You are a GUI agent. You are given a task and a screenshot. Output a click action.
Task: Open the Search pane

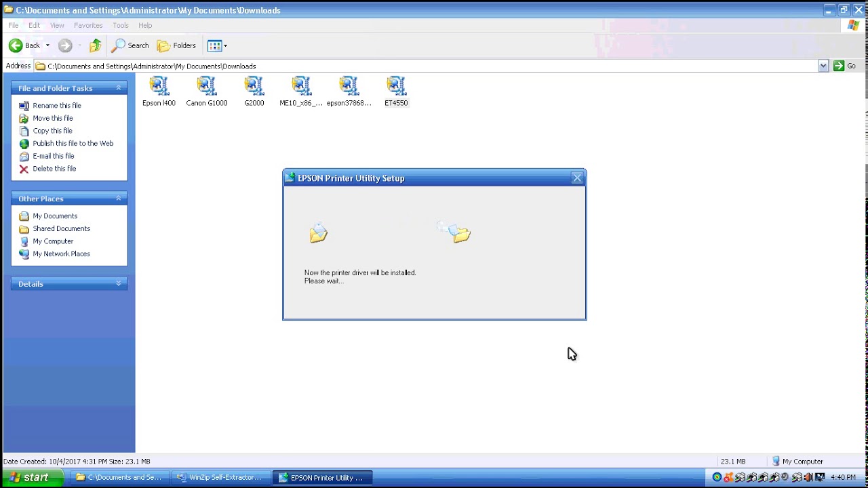[130, 45]
